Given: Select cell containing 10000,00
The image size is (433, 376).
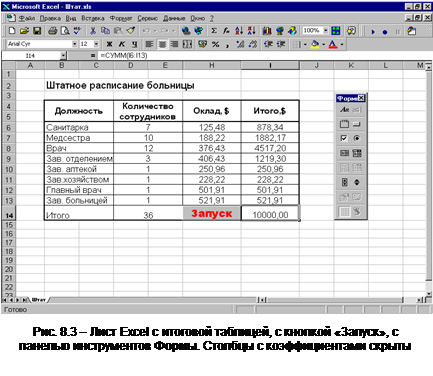Looking at the screenshot, I should coord(270,213).
